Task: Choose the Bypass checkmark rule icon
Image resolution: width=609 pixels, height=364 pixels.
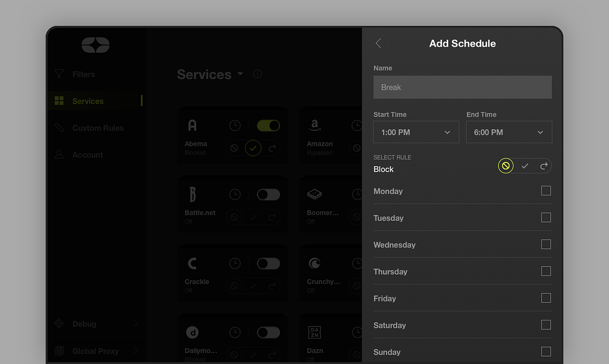Action: (525, 166)
